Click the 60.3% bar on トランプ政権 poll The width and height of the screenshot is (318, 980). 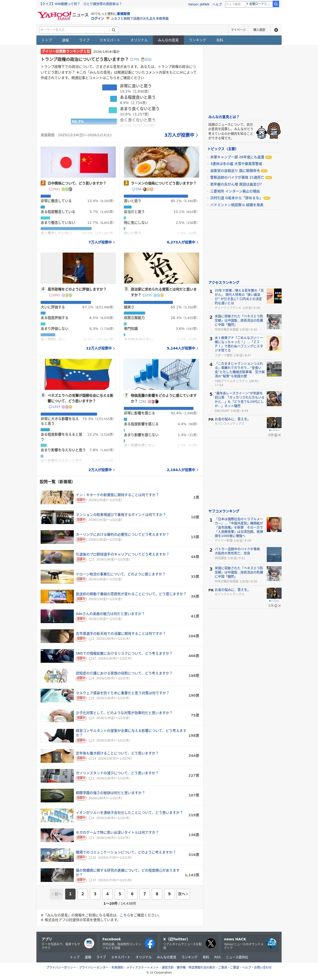(x=94, y=121)
